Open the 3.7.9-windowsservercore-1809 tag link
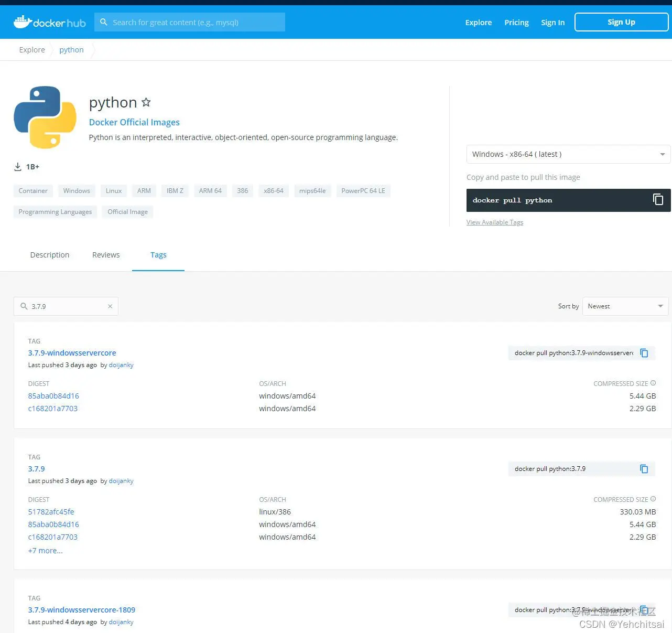Image resolution: width=672 pixels, height=633 pixels. coord(81,610)
